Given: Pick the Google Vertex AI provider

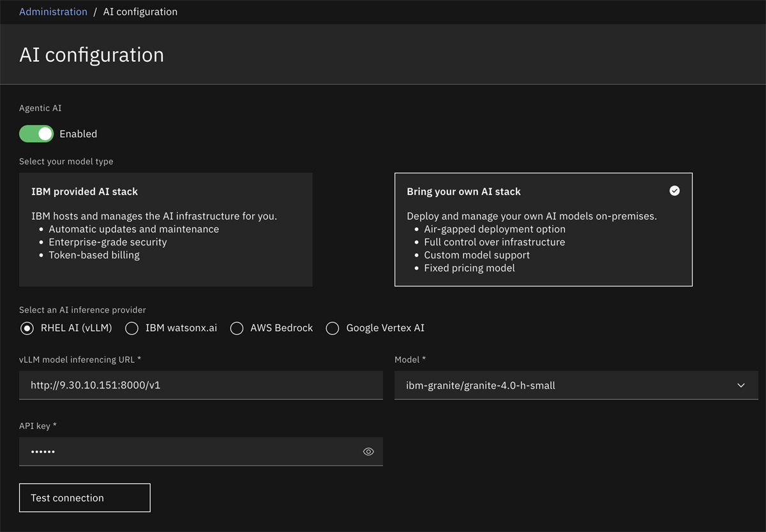Looking at the screenshot, I should point(332,328).
